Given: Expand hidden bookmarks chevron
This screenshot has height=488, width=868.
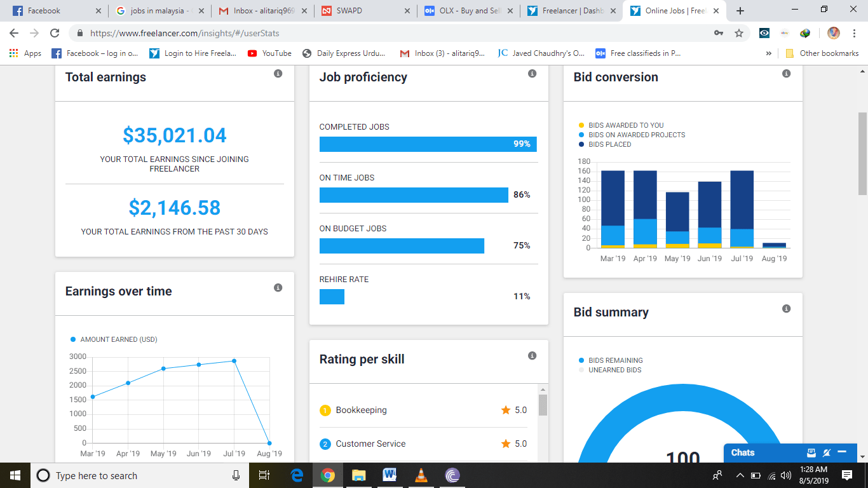Looking at the screenshot, I should coord(769,53).
